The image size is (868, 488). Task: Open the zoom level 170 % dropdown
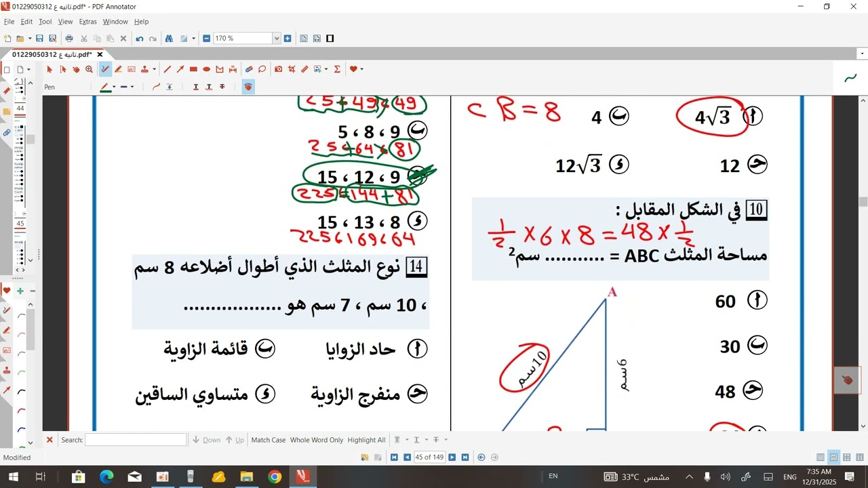(277, 39)
